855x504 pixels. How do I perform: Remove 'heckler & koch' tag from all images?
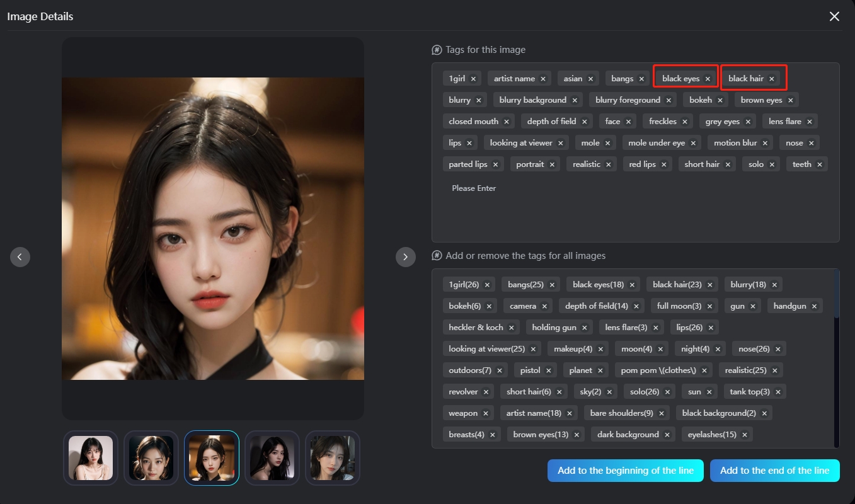point(511,328)
